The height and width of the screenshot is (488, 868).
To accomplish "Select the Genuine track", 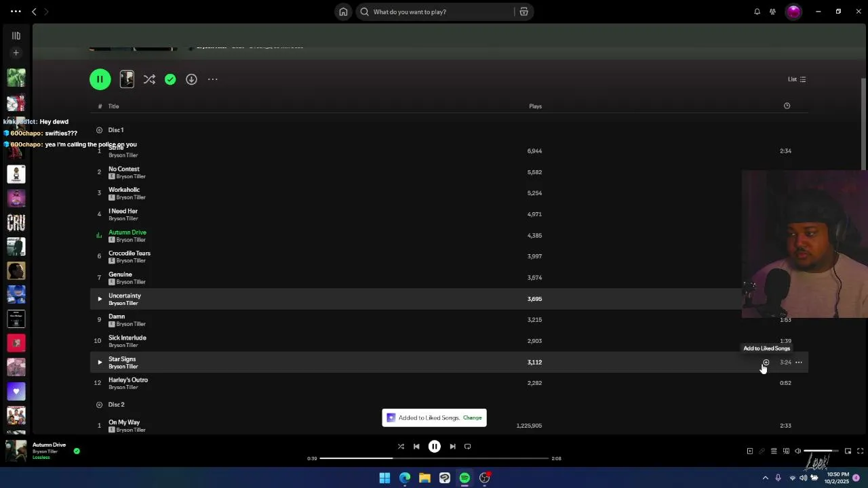I will point(449,278).
